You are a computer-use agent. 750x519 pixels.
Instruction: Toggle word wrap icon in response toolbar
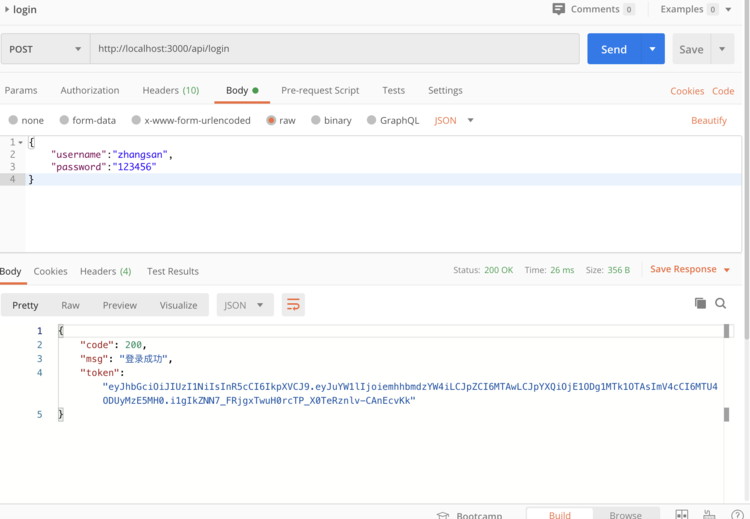pos(293,305)
